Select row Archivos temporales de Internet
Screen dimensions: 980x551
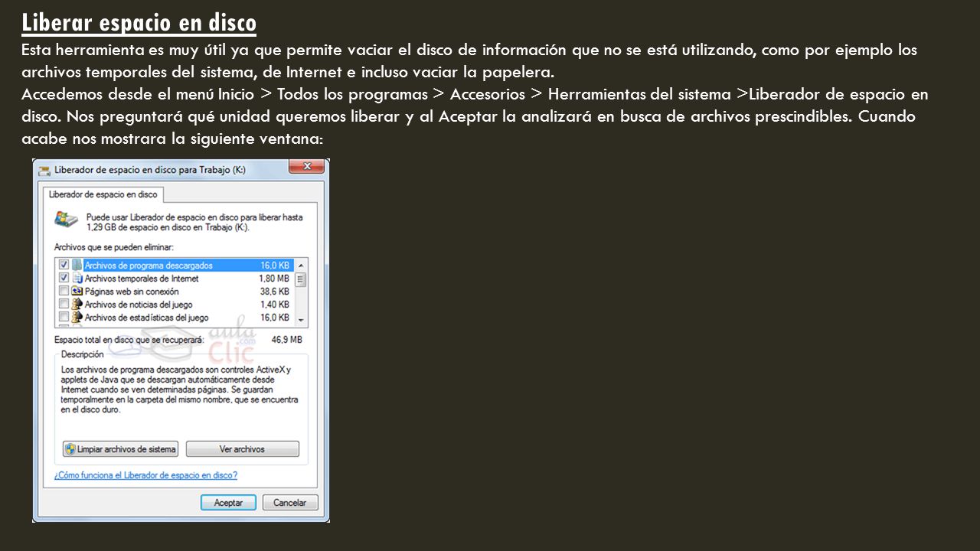pyautogui.click(x=175, y=279)
